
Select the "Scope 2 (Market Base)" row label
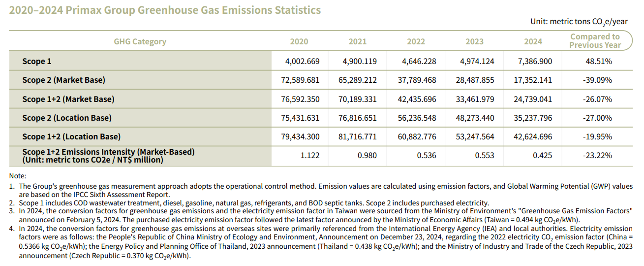point(64,80)
